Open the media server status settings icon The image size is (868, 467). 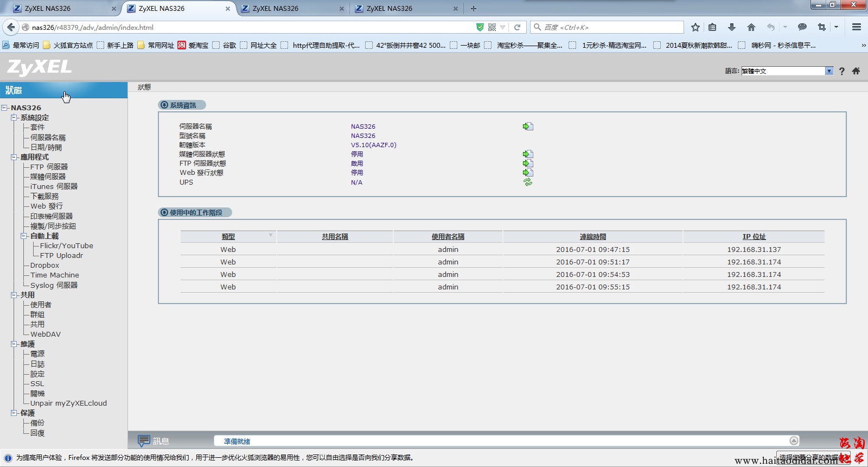coord(528,154)
